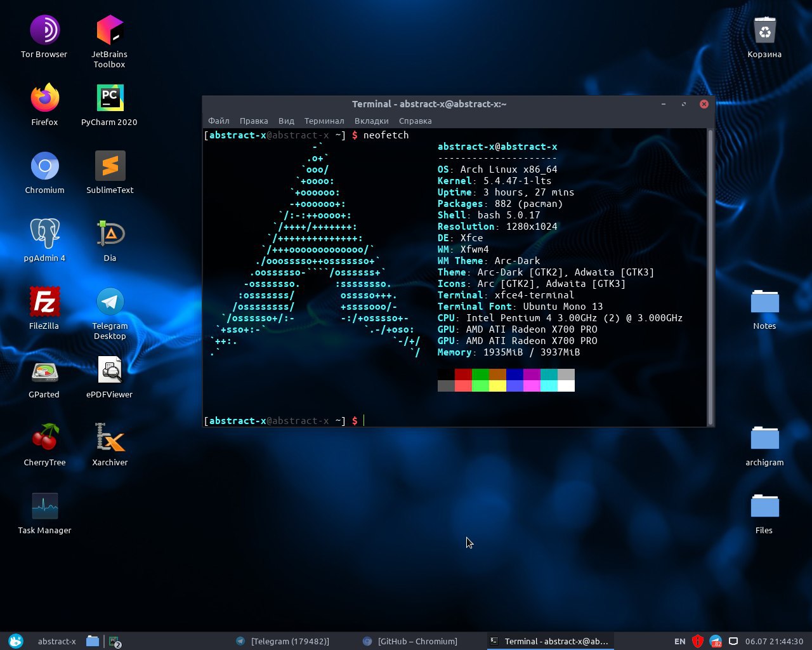The image size is (812, 650).
Task: Open the ePDFViewer desktop icon
Action: [110, 378]
